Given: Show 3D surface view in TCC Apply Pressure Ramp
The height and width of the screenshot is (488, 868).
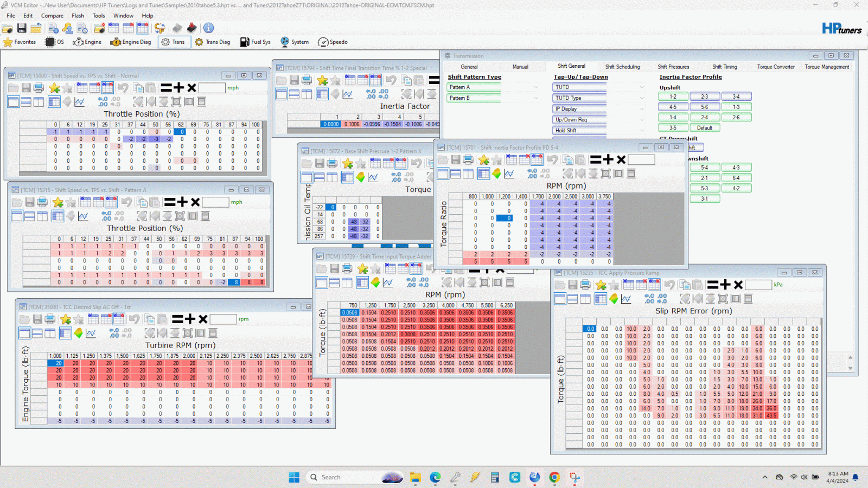Looking at the screenshot, I should (x=614, y=299).
